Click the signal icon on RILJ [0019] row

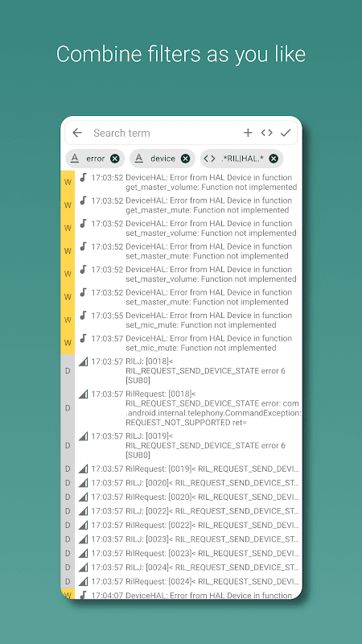click(x=84, y=436)
